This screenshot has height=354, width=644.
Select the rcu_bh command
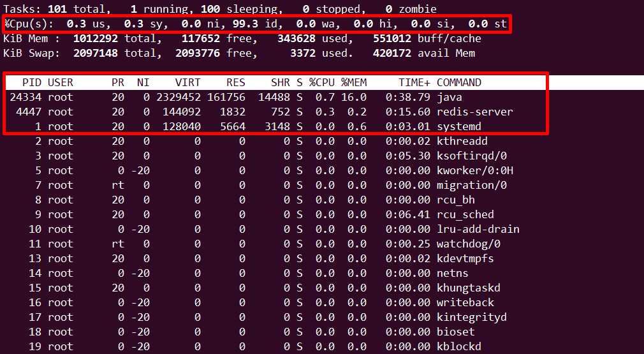click(x=455, y=200)
